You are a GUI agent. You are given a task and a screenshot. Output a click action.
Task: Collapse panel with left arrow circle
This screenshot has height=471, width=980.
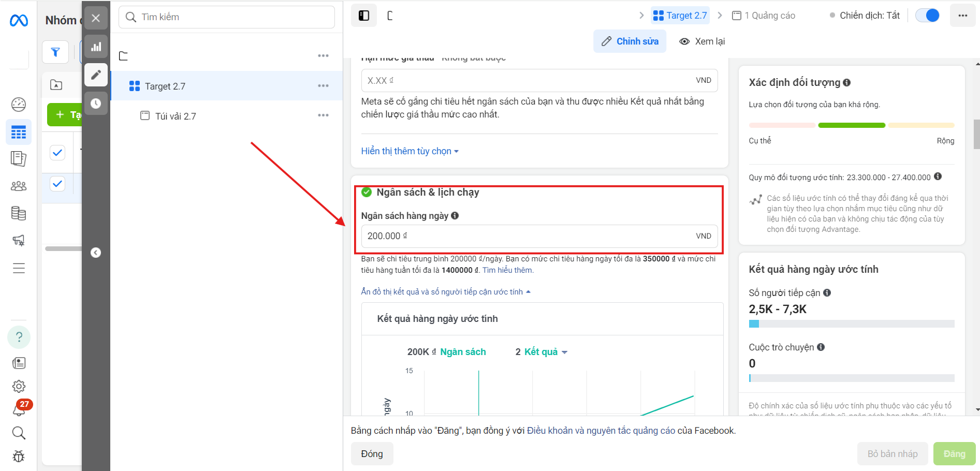[96, 253]
